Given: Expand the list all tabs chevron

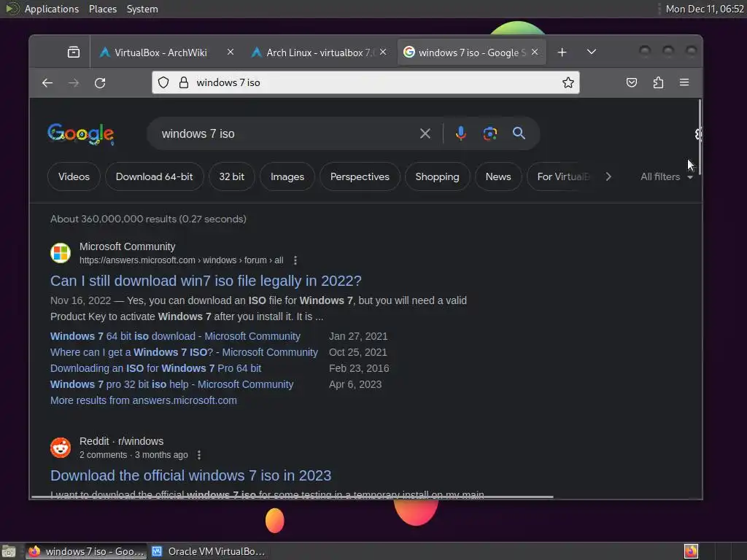Looking at the screenshot, I should (591, 52).
